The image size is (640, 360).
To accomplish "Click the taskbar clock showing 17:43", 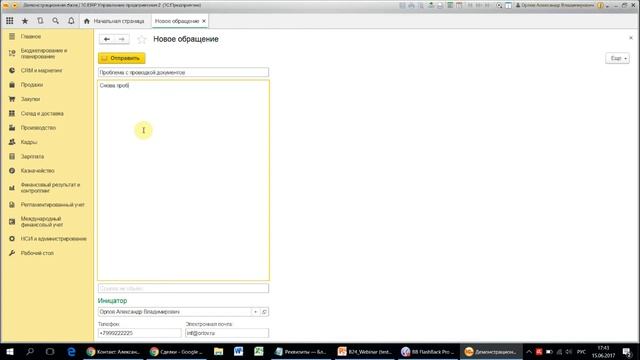I will pyautogui.click(x=603, y=351).
